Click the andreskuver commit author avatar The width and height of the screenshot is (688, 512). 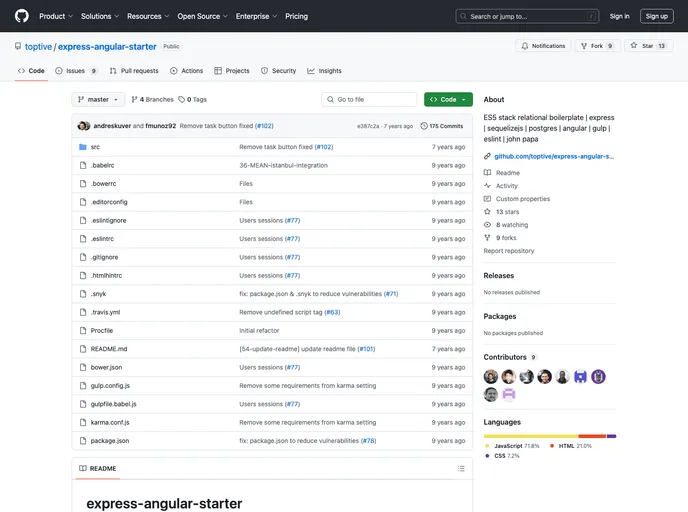coord(82,126)
